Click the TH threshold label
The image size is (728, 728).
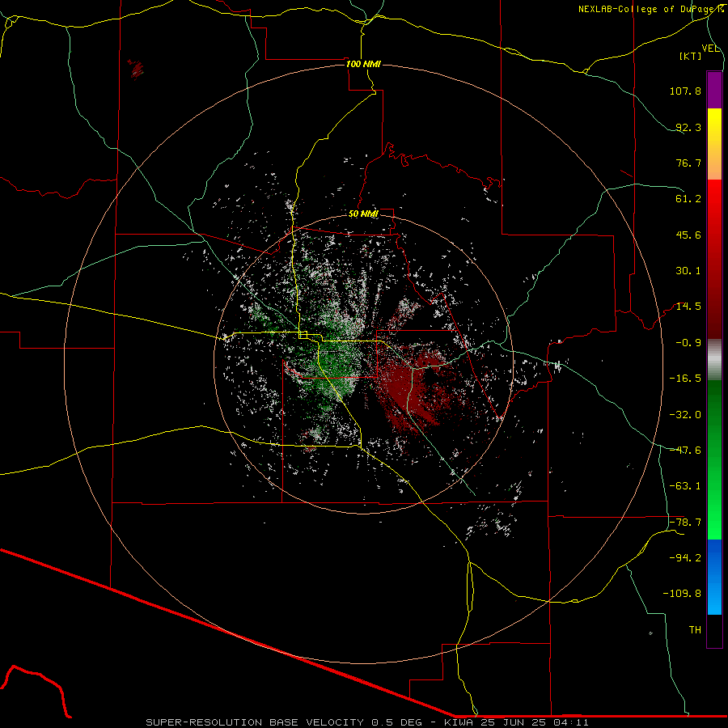click(695, 630)
